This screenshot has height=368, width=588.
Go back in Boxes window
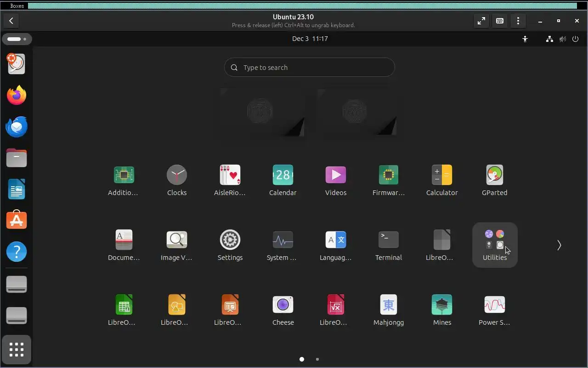(11, 21)
